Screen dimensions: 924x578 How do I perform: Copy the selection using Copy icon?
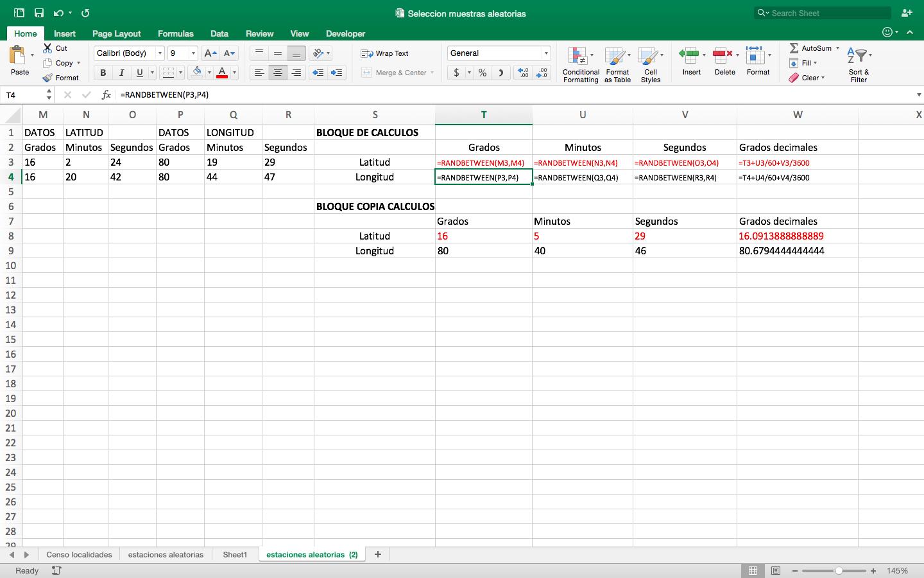[47, 63]
